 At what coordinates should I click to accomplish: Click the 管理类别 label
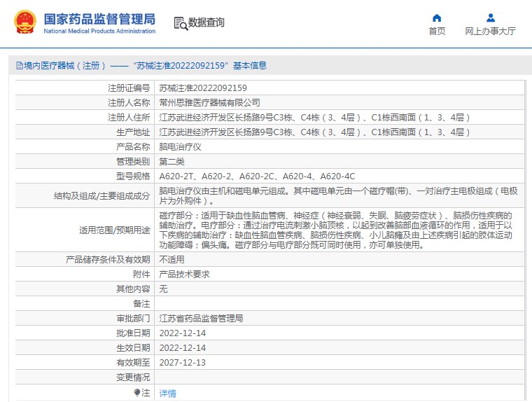pos(133,162)
